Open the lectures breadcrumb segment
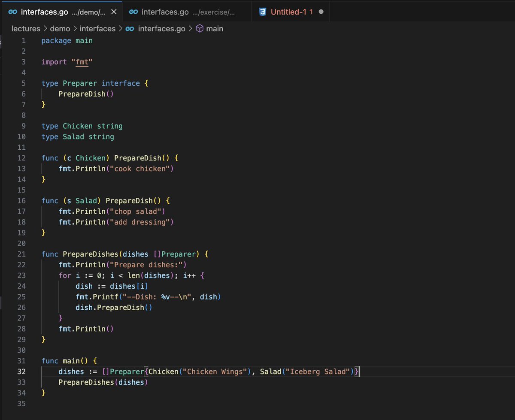 coord(26,29)
